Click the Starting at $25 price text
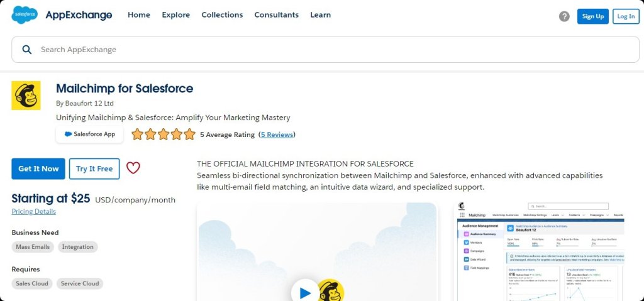 pos(51,199)
